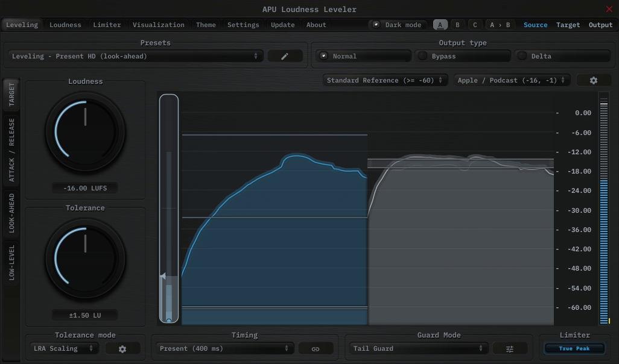The image size is (619, 364).
Task: Open the Guard Mode sliders icon
Action: click(x=510, y=348)
